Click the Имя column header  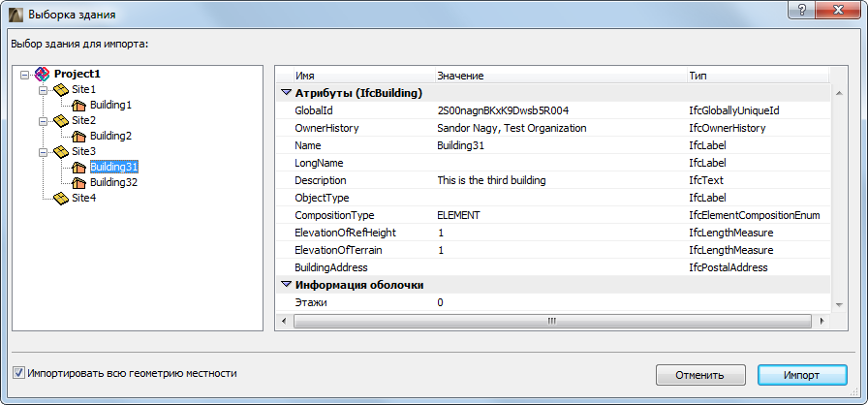pyautogui.click(x=358, y=75)
